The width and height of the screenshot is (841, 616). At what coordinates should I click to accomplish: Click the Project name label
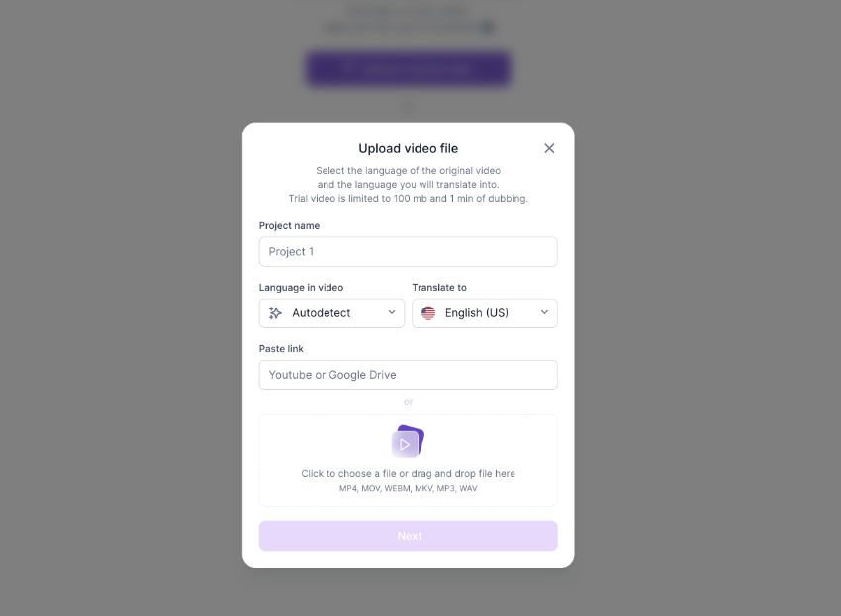[289, 225]
